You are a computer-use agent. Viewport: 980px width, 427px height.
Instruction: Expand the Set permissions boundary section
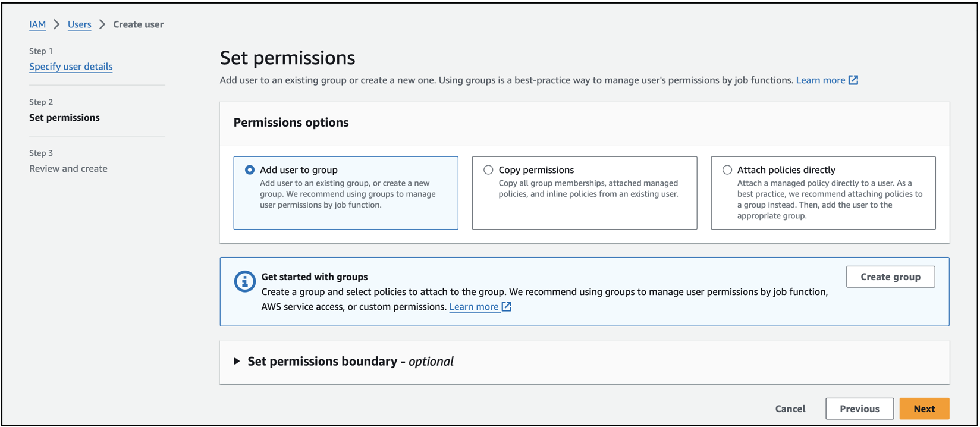pyautogui.click(x=237, y=361)
